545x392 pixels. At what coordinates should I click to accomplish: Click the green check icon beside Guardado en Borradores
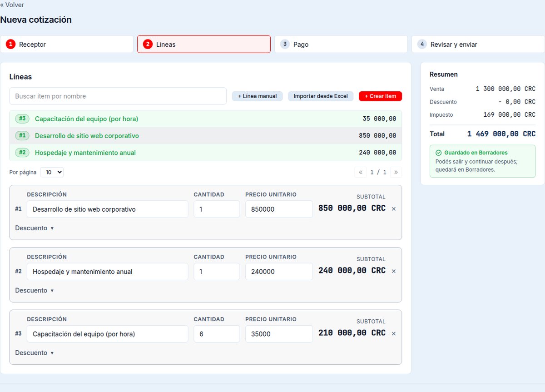click(438, 153)
